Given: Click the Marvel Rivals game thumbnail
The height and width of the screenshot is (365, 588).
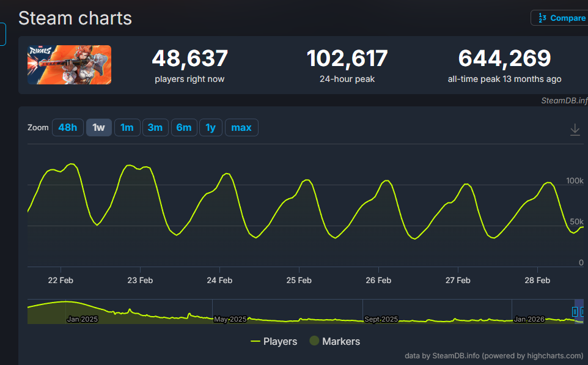Looking at the screenshot, I should click(70, 65).
